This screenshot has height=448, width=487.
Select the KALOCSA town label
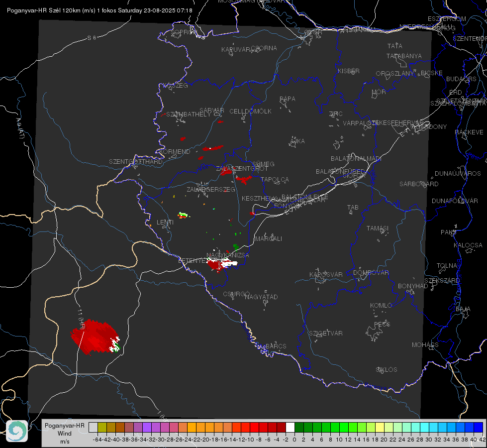point(468,245)
